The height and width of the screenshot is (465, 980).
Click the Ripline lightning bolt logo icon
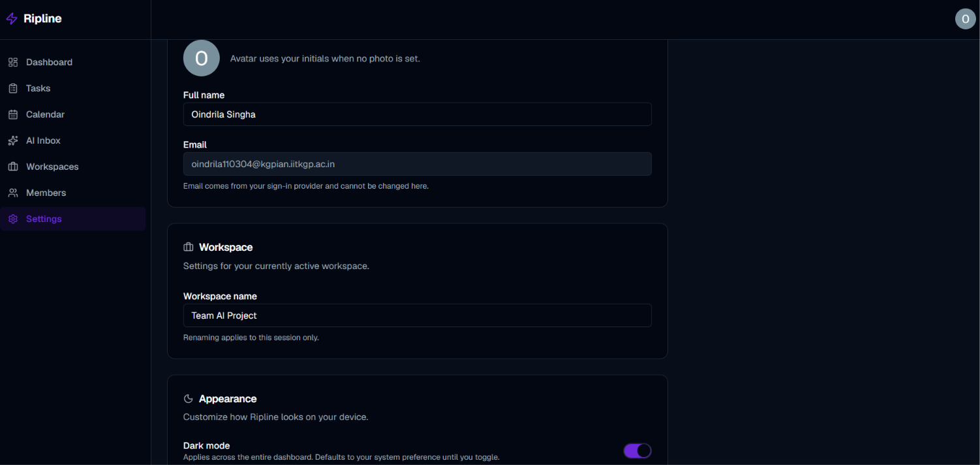pos(12,19)
